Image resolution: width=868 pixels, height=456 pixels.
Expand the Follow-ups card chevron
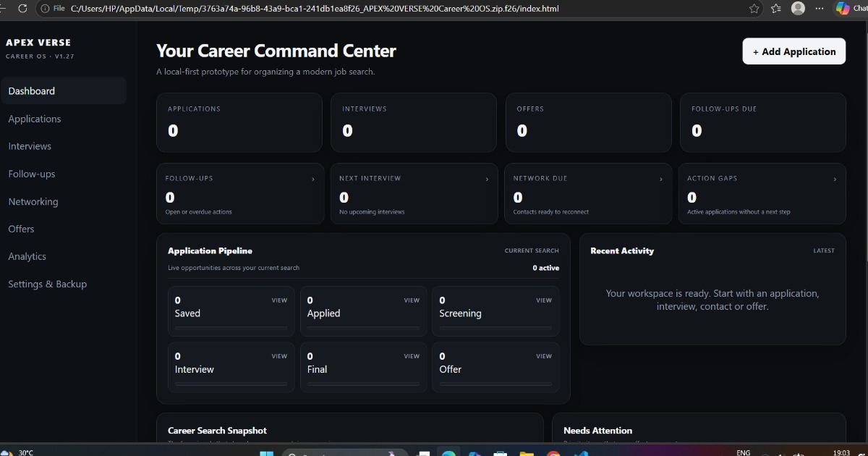tap(313, 179)
